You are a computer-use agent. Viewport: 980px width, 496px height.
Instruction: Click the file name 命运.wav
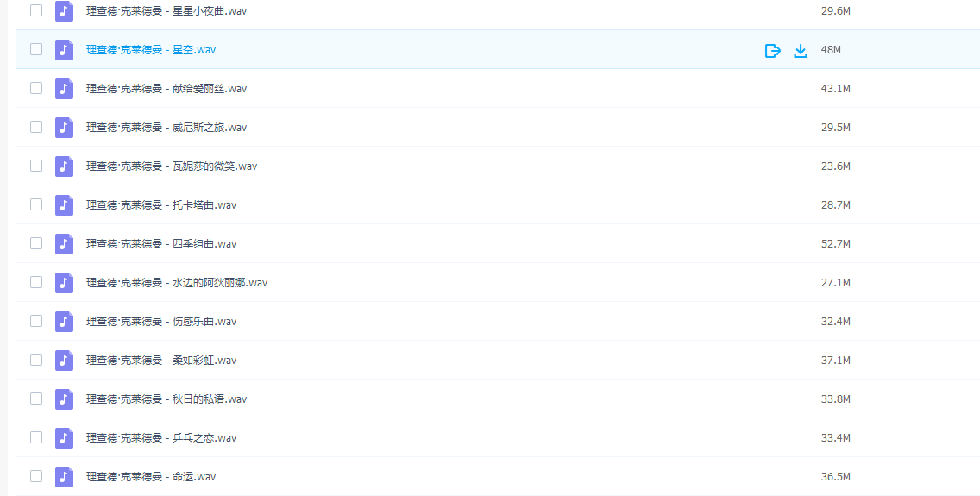tap(151, 475)
